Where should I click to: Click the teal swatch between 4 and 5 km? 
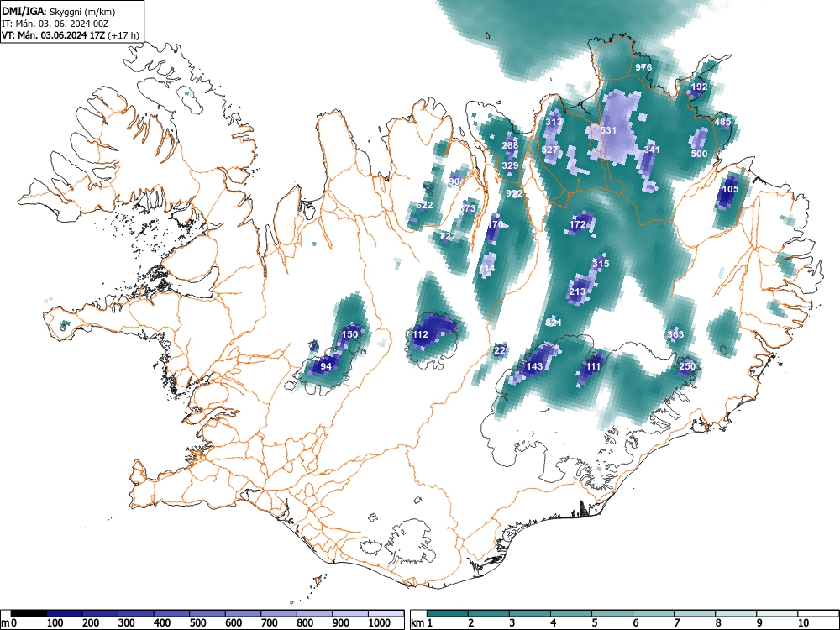(571, 613)
